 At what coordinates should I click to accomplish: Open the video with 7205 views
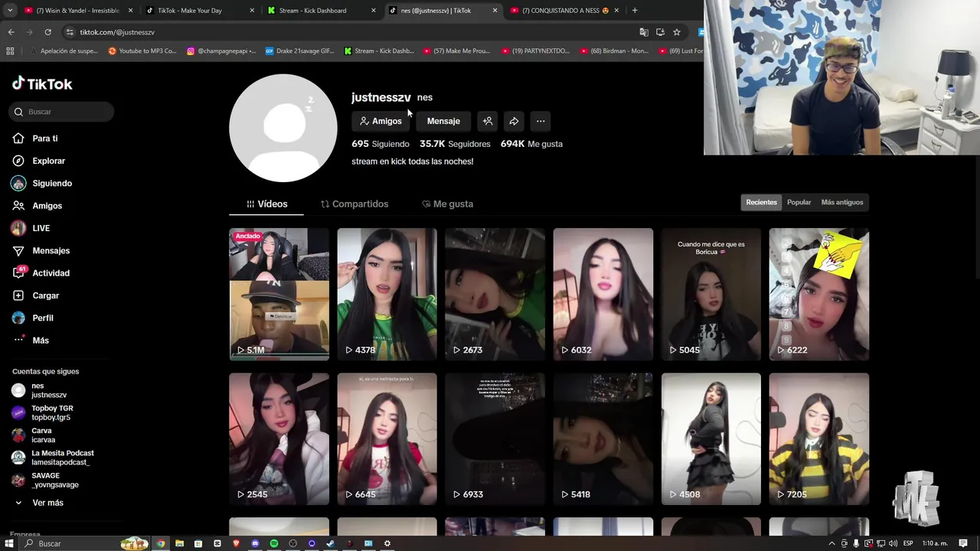pos(819,439)
